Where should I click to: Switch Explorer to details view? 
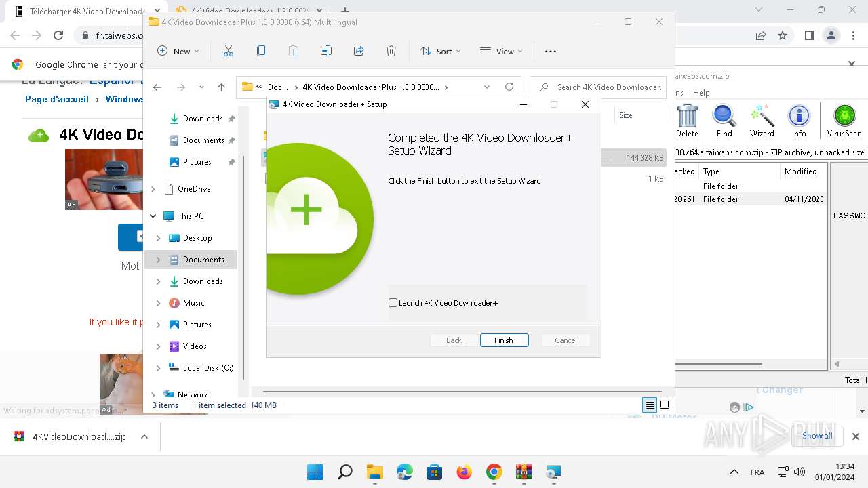coord(650,405)
